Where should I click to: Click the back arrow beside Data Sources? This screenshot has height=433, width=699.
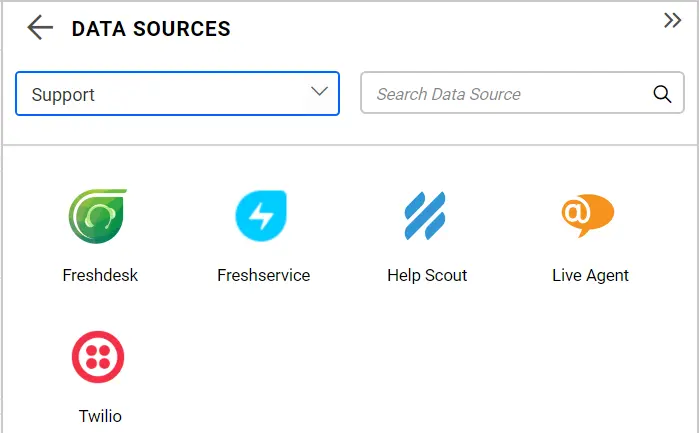point(40,28)
